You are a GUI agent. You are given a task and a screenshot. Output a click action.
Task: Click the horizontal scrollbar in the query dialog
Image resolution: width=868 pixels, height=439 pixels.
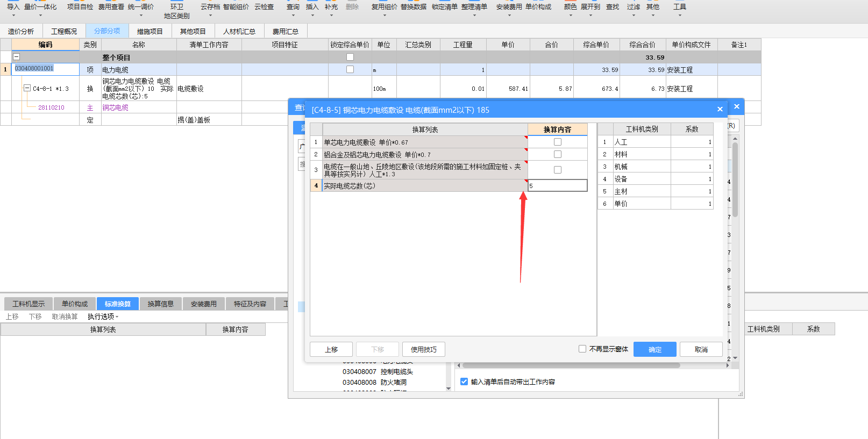pos(571,365)
